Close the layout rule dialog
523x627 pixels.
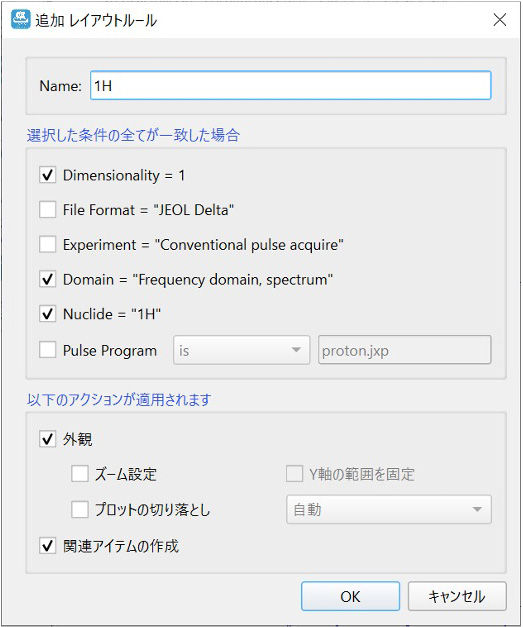(499, 19)
